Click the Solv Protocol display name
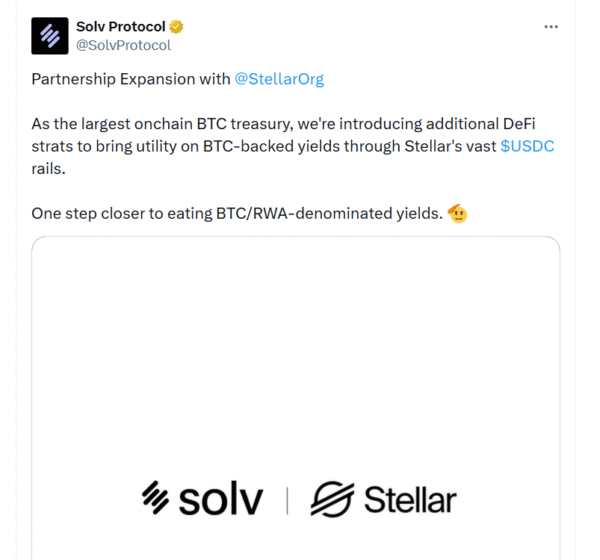 120,27
